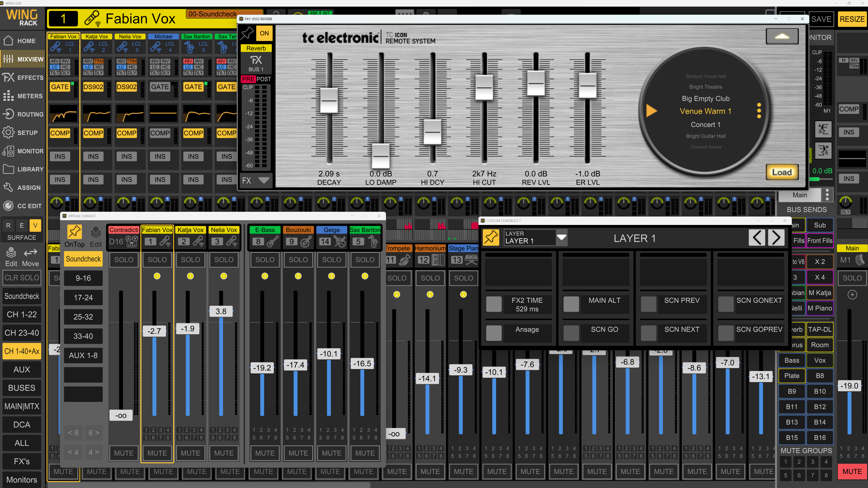Open the Main bus sends menu dots
The image size is (868, 488).
coord(827,195)
